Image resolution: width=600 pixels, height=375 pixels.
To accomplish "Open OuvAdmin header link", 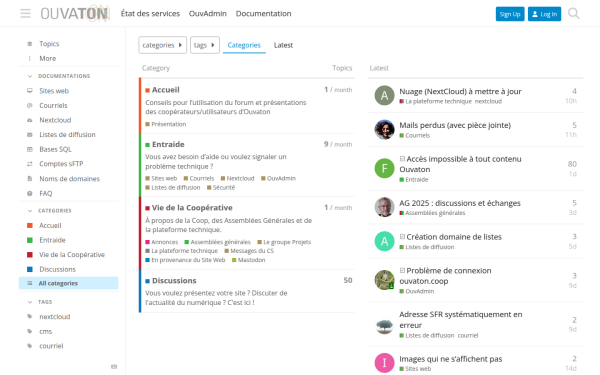I will (207, 13).
